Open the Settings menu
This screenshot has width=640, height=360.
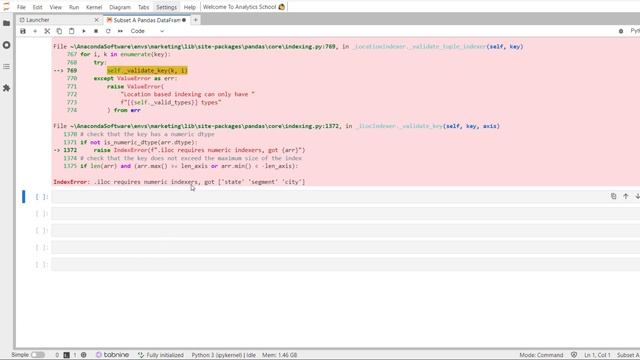tap(167, 7)
